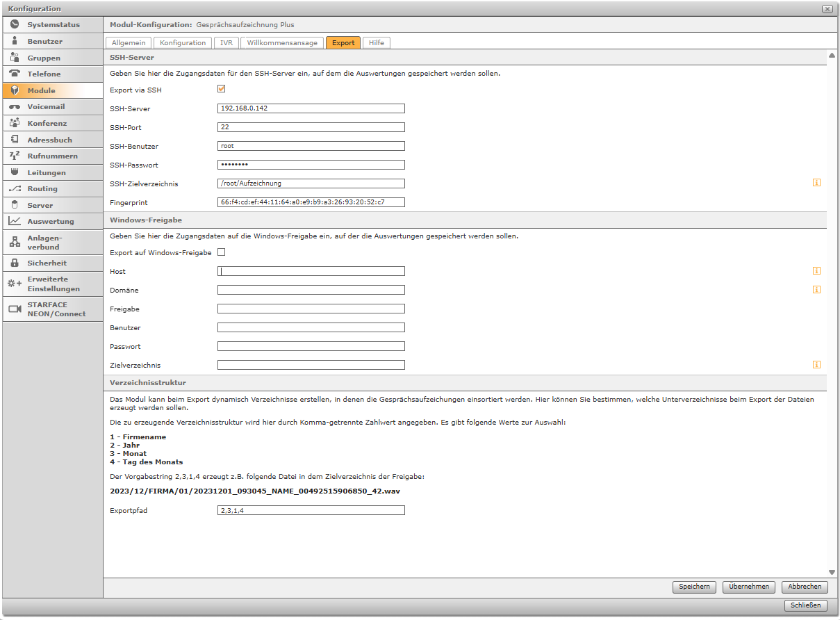Select the Export tab
The image size is (840, 620).
(x=343, y=42)
